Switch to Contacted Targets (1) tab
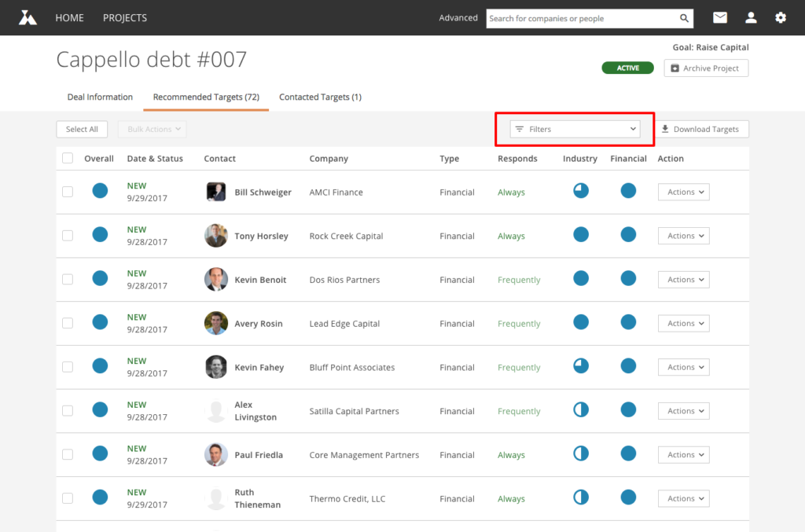The image size is (805, 532). (321, 97)
